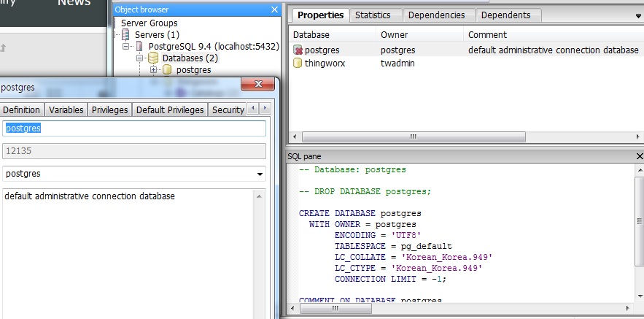Click the SQL pane scroll down arrow
This screenshot has height=319, width=644.
click(x=640, y=296)
